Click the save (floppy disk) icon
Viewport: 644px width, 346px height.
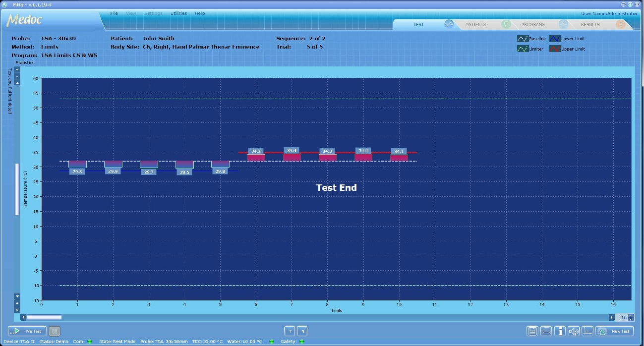[x=532, y=331]
